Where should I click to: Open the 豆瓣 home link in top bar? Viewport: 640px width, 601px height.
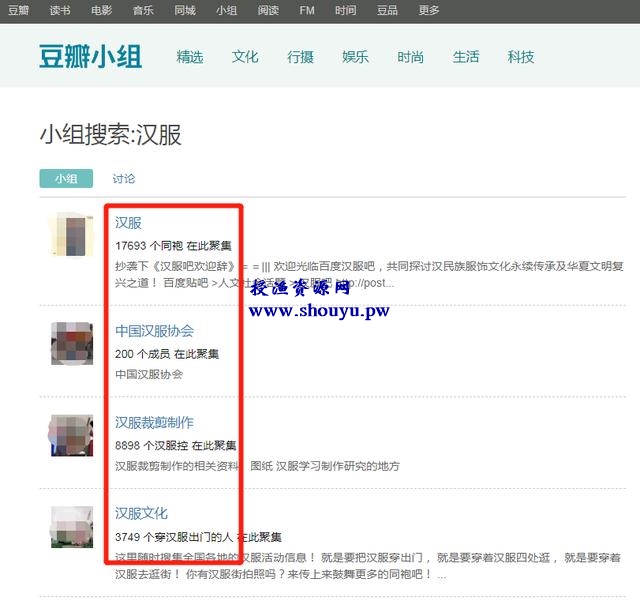(x=18, y=10)
